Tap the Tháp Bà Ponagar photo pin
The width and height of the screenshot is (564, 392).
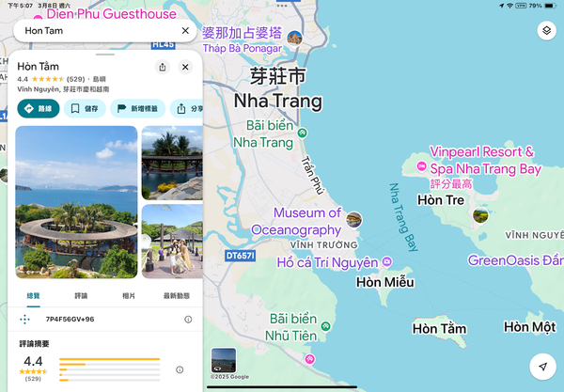pyautogui.click(x=294, y=38)
